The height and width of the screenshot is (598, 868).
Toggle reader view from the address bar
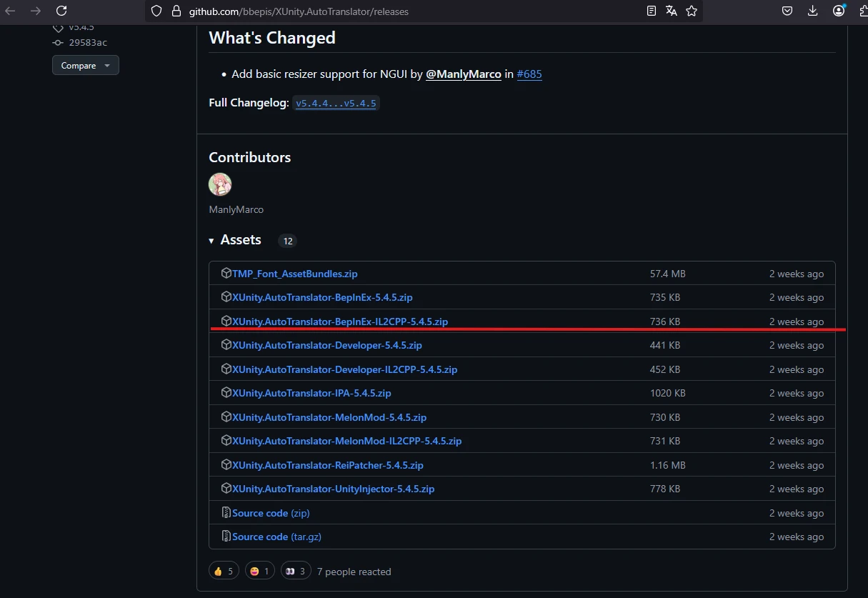(x=651, y=11)
